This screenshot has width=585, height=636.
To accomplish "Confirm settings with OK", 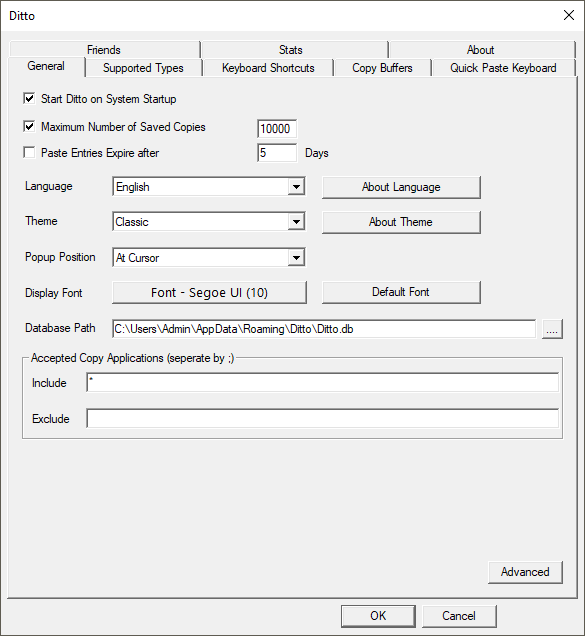I will [x=378, y=616].
